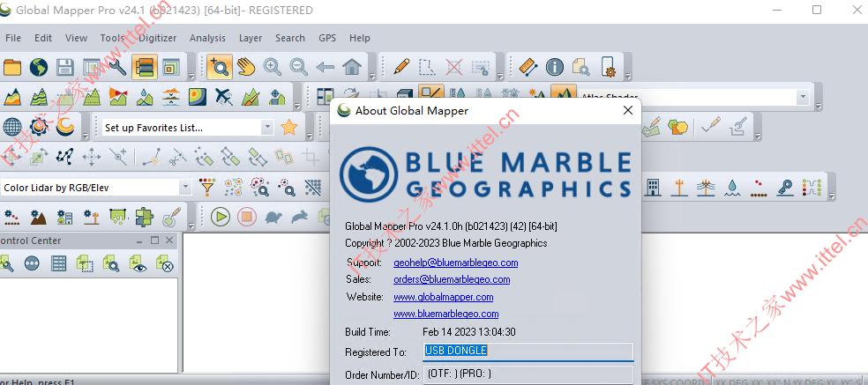Open the Atlas Shader dropdown arrow
This screenshot has height=385, width=868.
[803, 98]
